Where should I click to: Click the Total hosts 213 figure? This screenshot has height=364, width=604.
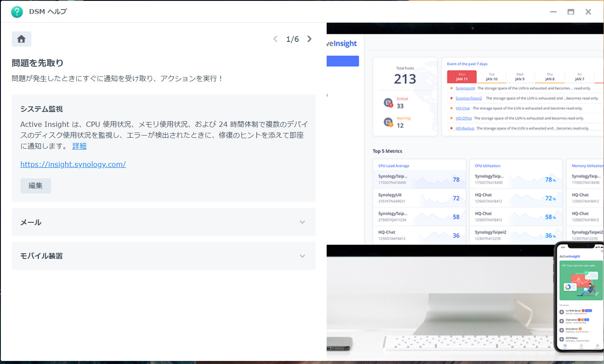tap(405, 79)
